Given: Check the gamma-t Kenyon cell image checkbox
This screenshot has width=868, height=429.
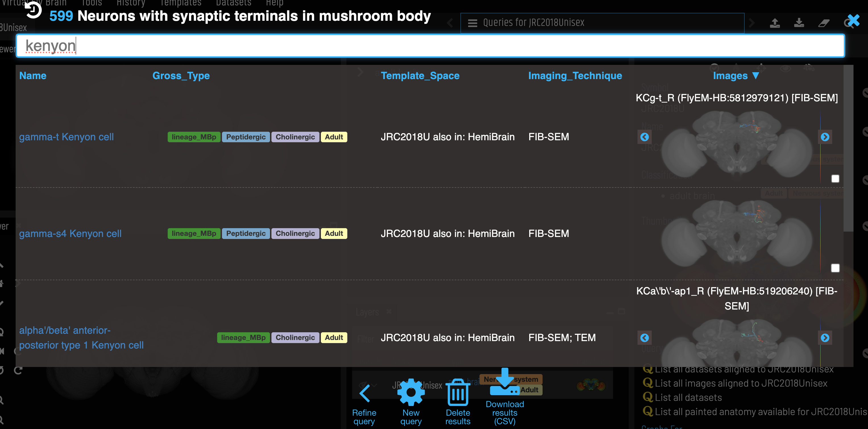Looking at the screenshot, I should 835,178.
